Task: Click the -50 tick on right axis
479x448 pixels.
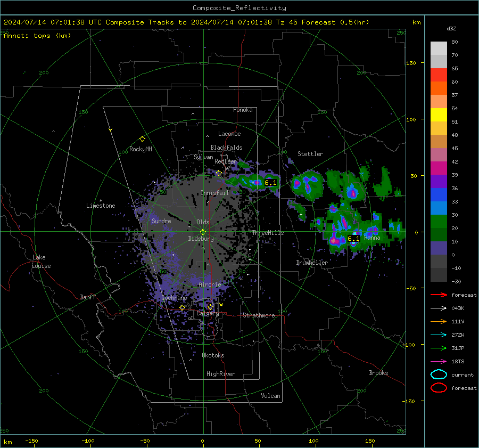Action: 411,288
